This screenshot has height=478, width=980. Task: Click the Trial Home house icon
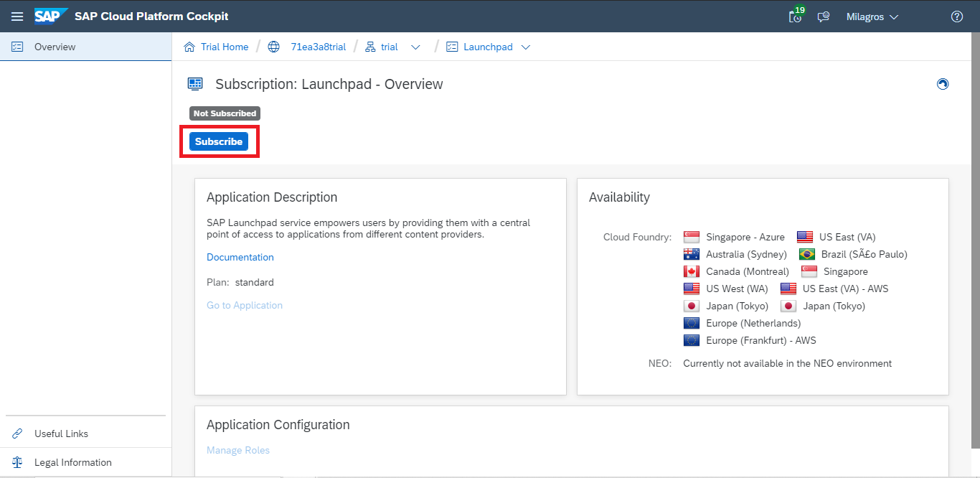click(x=189, y=47)
